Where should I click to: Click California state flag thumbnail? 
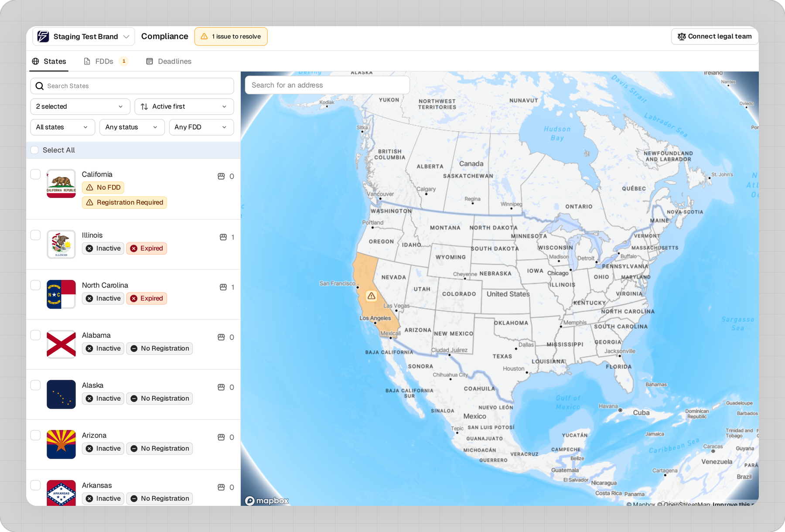61,184
